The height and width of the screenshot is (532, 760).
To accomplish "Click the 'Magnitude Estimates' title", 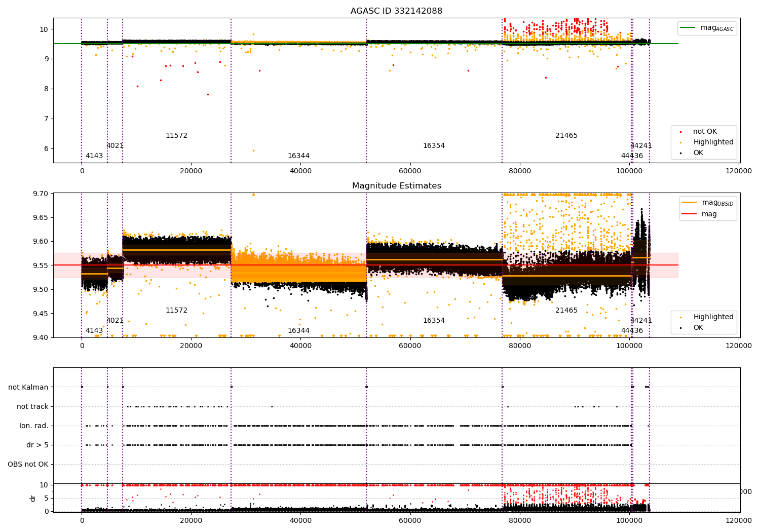I will click(x=397, y=186).
